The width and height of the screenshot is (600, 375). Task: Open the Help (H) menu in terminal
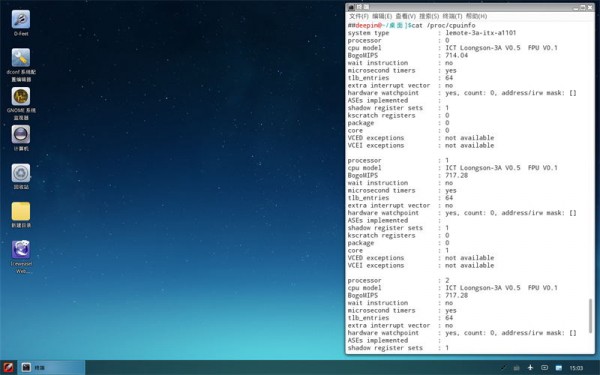pyautogui.click(x=476, y=16)
